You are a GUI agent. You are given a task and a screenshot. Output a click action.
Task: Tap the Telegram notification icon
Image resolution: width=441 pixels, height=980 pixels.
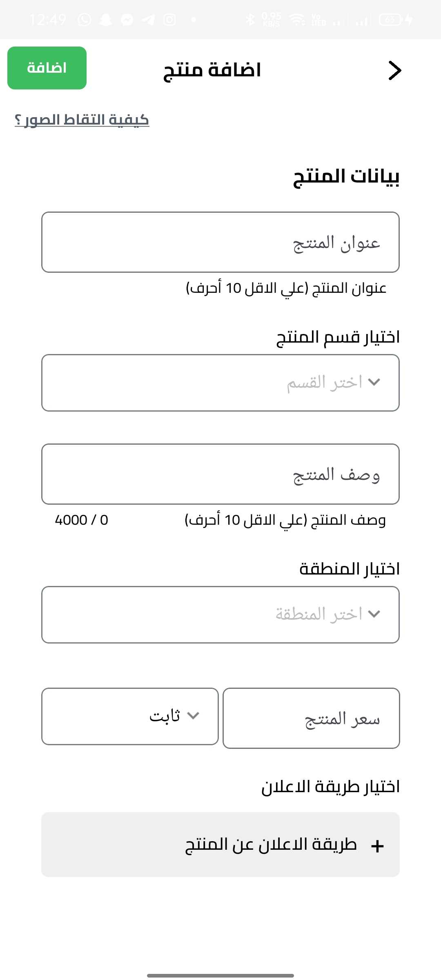click(148, 20)
